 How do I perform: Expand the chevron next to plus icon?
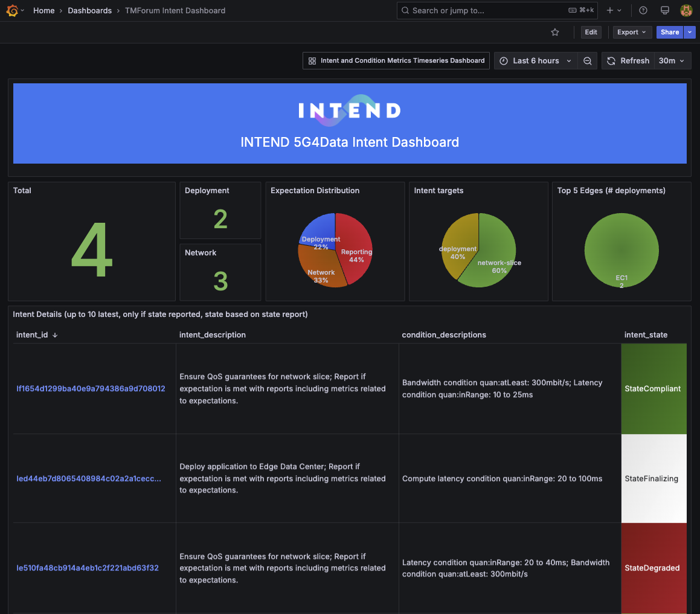[x=619, y=10]
